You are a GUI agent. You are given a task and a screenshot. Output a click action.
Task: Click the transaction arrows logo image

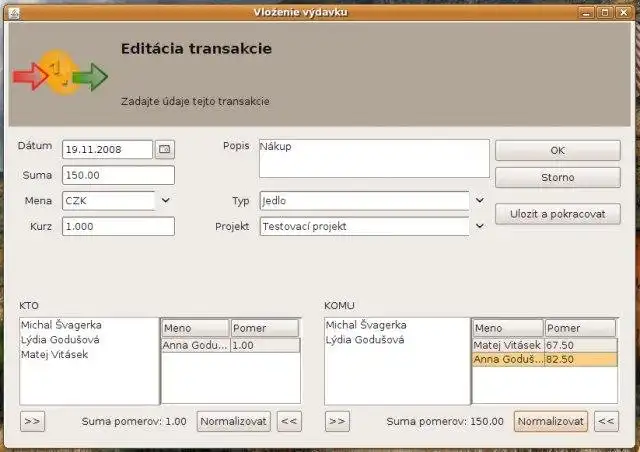(60, 74)
